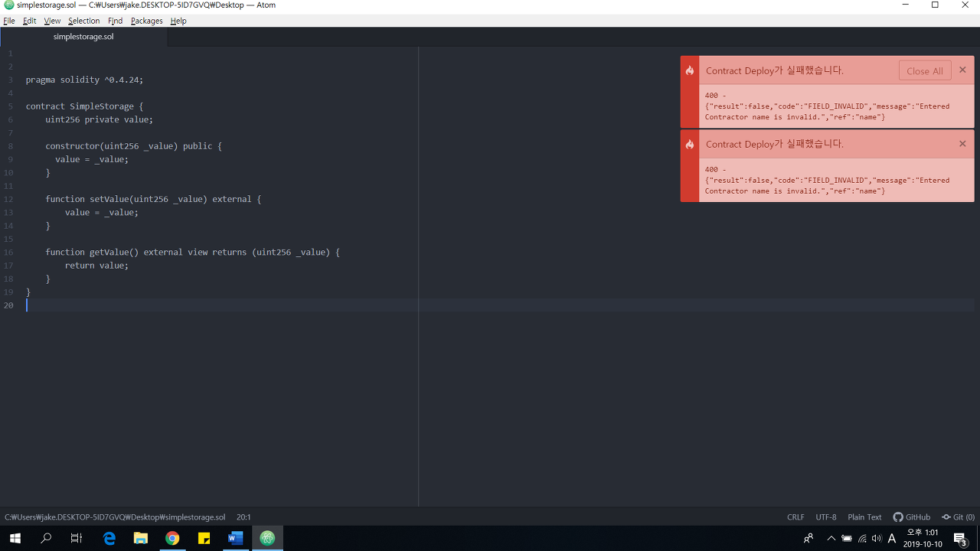Minimize the Atom window
The image size is (980, 551).
click(906, 5)
